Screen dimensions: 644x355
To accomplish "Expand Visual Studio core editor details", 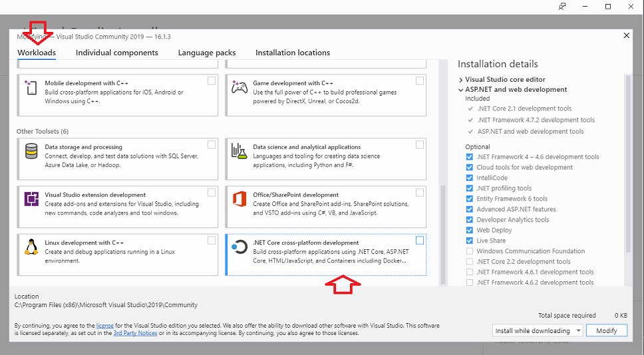I will click(x=461, y=80).
